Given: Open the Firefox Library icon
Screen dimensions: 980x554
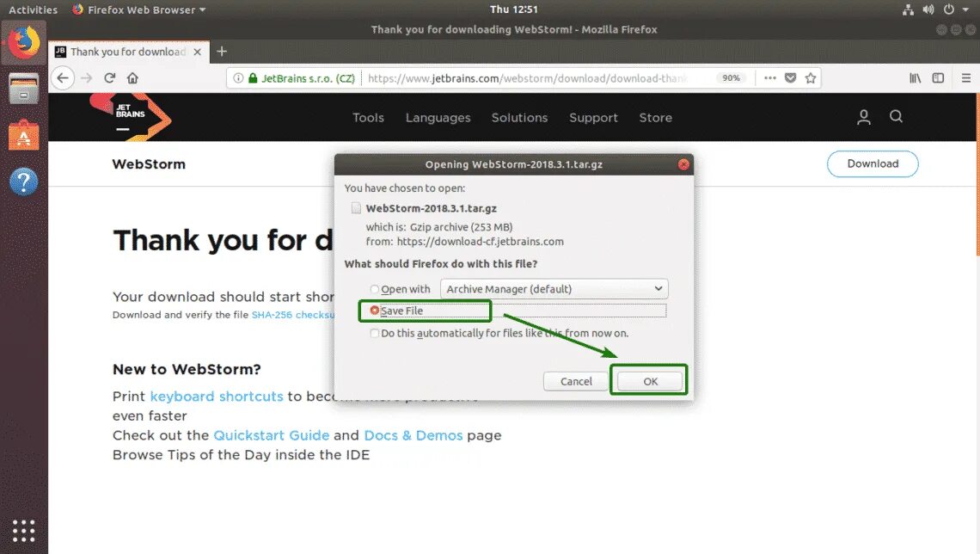Looking at the screenshot, I should [915, 78].
